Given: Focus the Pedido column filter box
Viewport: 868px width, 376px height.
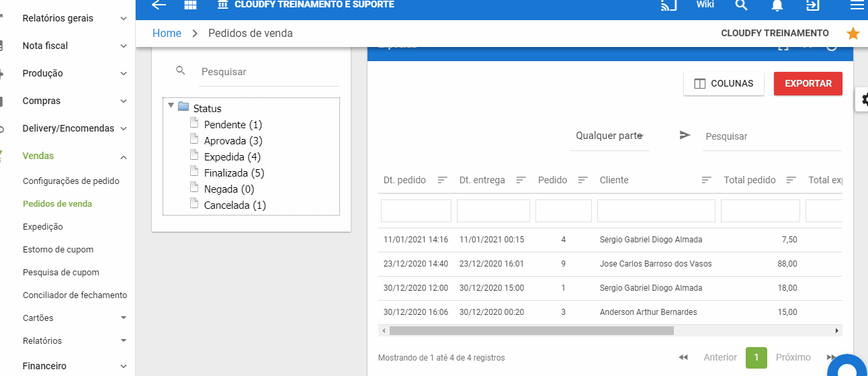Looking at the screenshot, I should tap(564, 211).
